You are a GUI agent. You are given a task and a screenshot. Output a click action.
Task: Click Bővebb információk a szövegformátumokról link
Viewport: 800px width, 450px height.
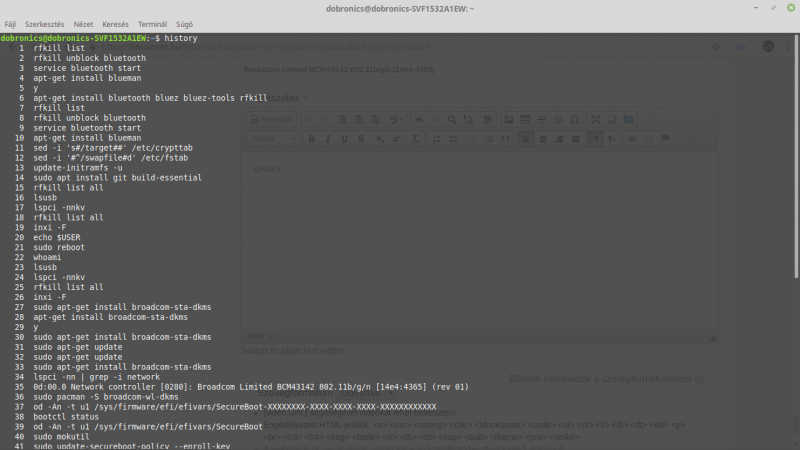click(600, 379)
